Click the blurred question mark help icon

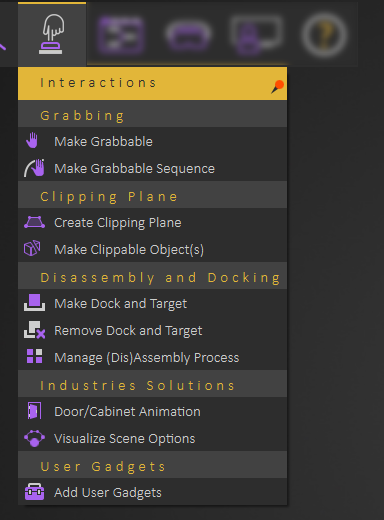click(x=324, y=35)
